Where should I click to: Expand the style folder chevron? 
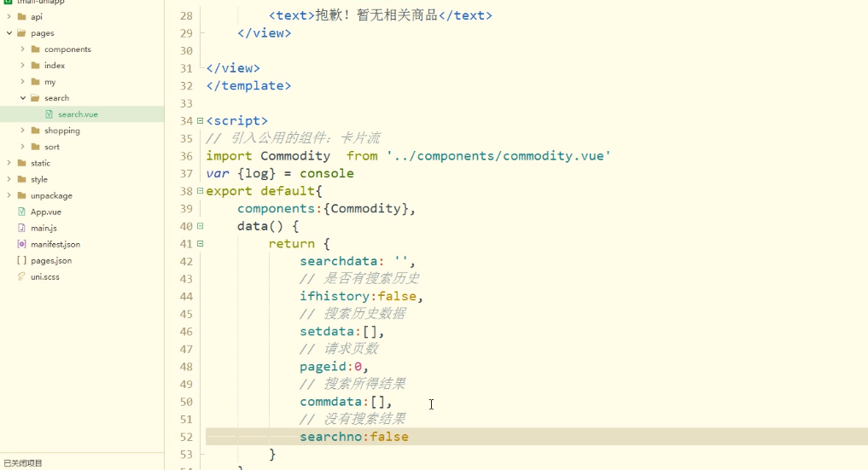click(x=9, y=179)
